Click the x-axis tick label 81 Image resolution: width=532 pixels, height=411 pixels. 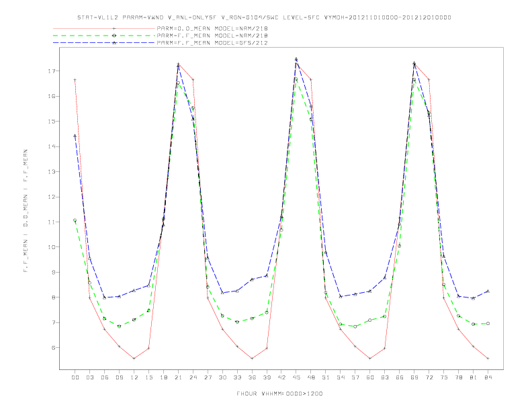[x=474, y=377]
